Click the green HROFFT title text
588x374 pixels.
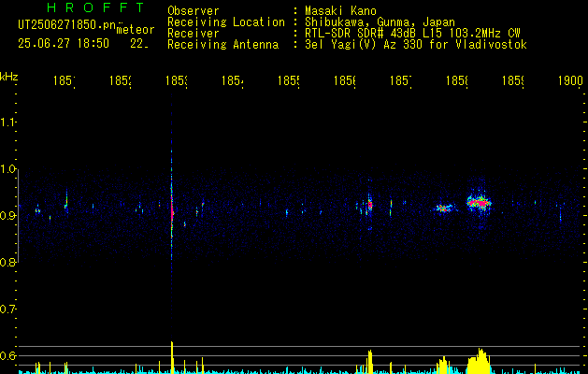(x=96, y=7)
